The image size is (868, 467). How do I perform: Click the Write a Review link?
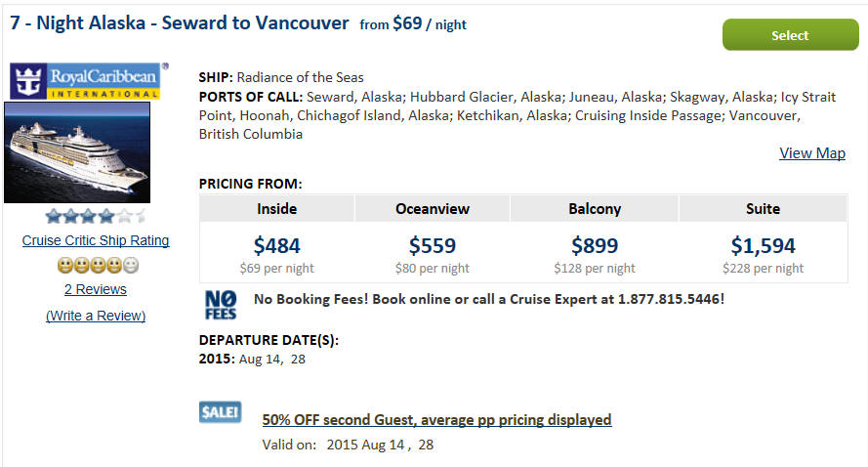point(96,316)
